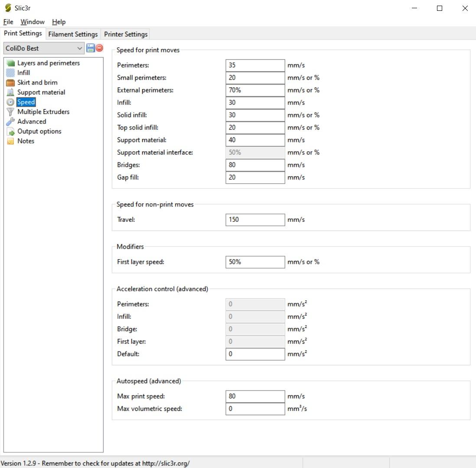Open the Help menu

tap(59, 22)
